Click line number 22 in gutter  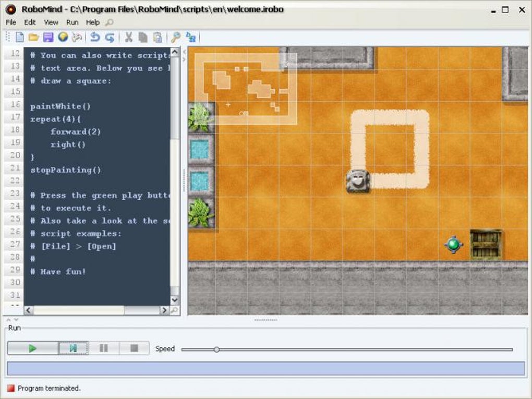coord(15,180)
